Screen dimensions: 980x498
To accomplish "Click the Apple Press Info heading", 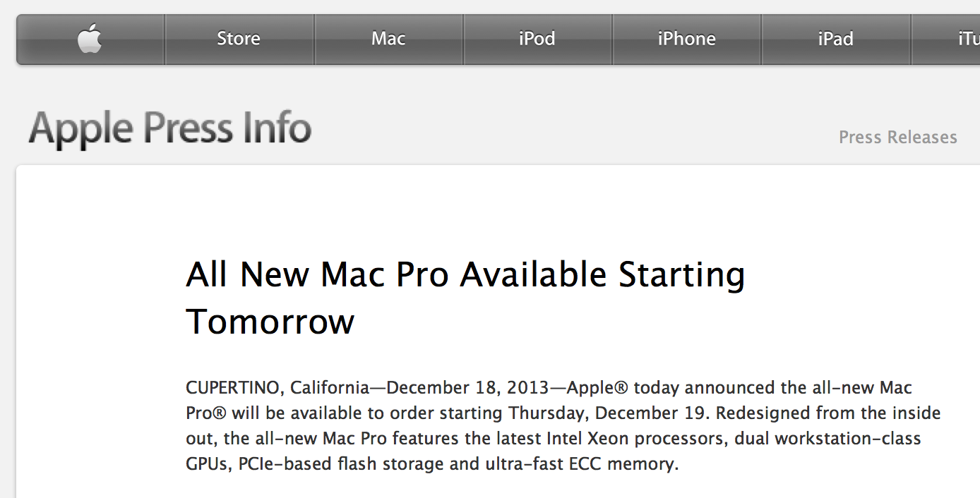I will coord(170,129).
